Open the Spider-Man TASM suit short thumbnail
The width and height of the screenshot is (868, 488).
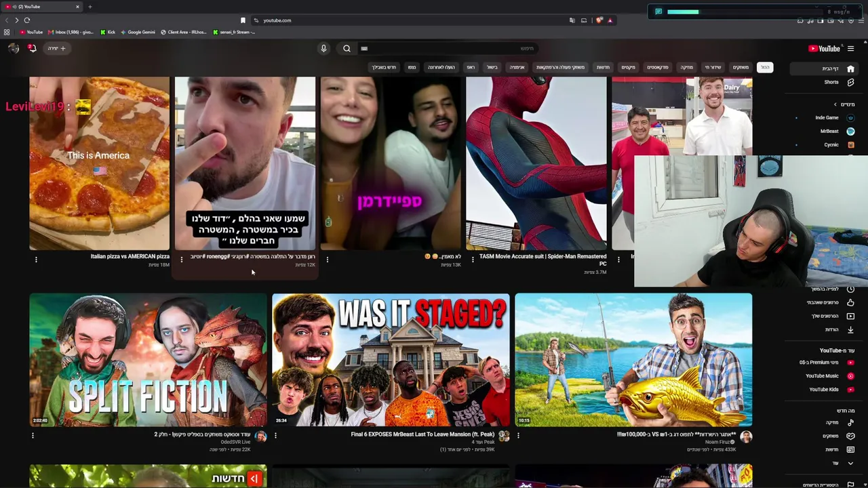[x=536, y=163]
